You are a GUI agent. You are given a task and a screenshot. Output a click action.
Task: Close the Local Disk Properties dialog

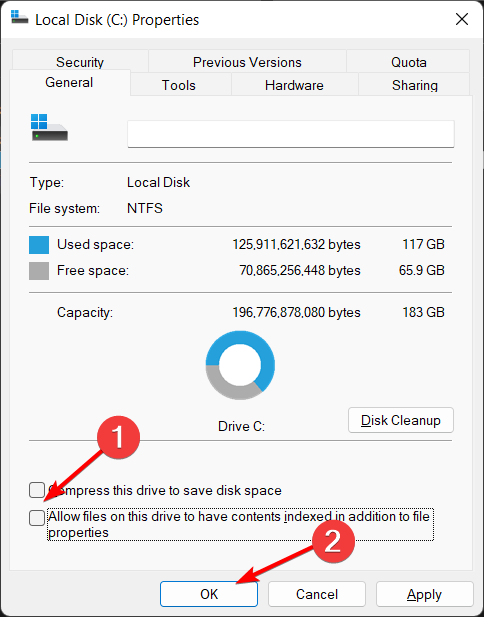pos(462,19)
